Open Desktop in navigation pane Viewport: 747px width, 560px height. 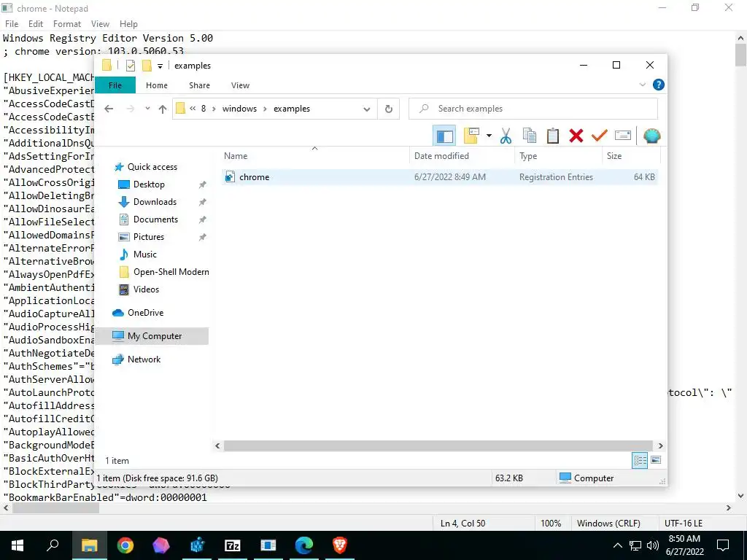[149, 184]
